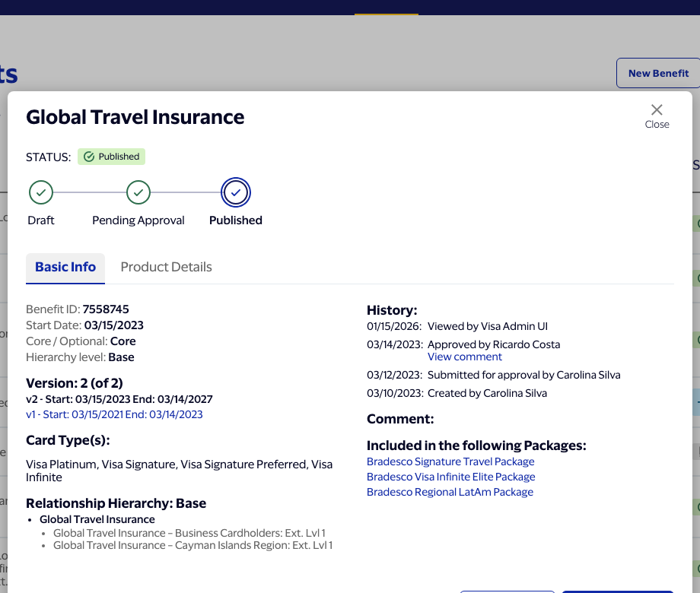Screen dimensions: 700x593
Task: Click the Pending Approval step label
Action: click(138, 220)
